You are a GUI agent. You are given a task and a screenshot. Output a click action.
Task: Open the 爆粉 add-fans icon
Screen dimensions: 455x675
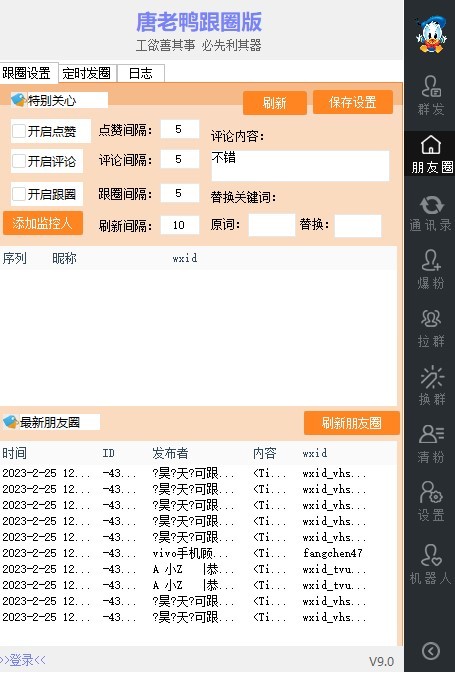click(x=430, y=269)
